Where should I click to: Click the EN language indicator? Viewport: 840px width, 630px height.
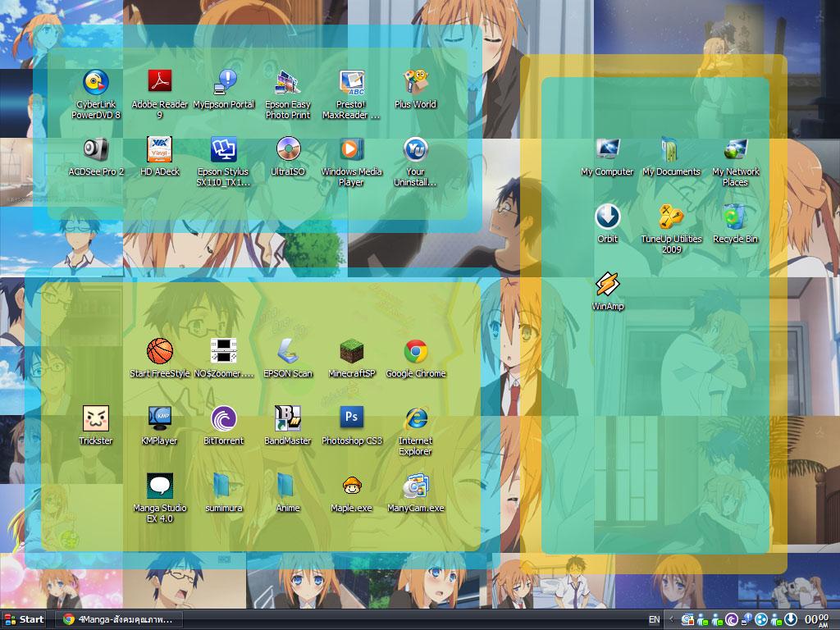pyautogui.click(x=654, y=620)
